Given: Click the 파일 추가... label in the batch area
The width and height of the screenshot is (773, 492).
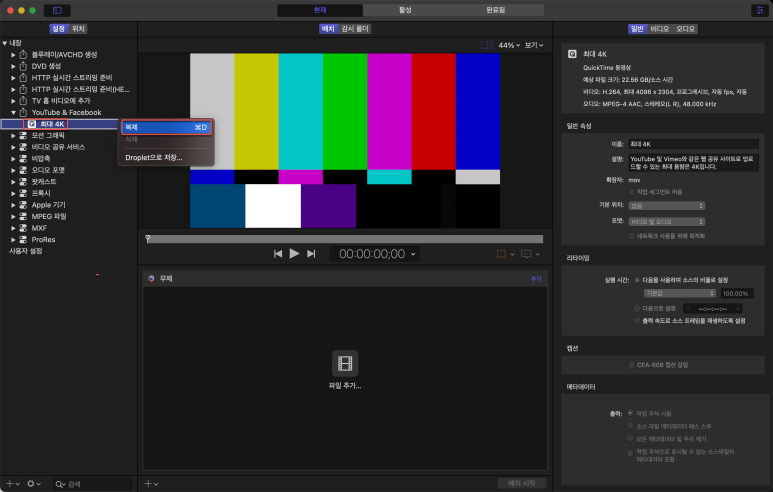Looking at the screenshot, I should click(x=345, y=386).
